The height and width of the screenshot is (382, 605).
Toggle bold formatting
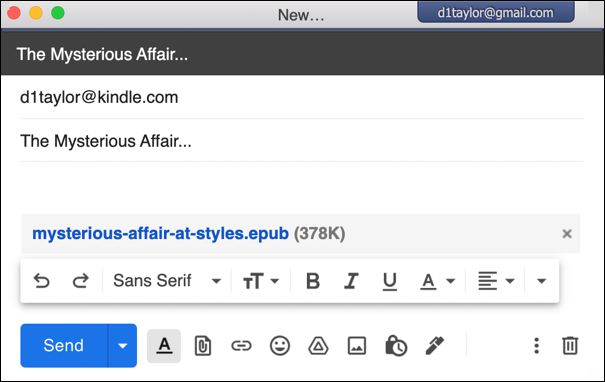(x=313, y=281)
